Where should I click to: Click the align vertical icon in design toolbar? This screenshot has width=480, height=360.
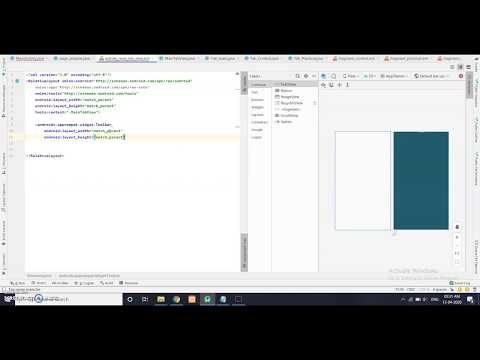tap(348, 85)
